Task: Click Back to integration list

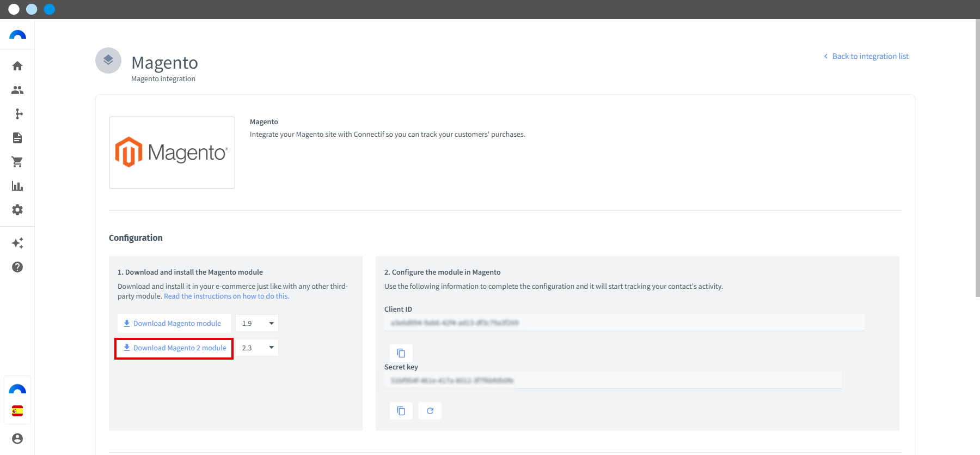Action: pyautogui.click(x=866, y=56)
